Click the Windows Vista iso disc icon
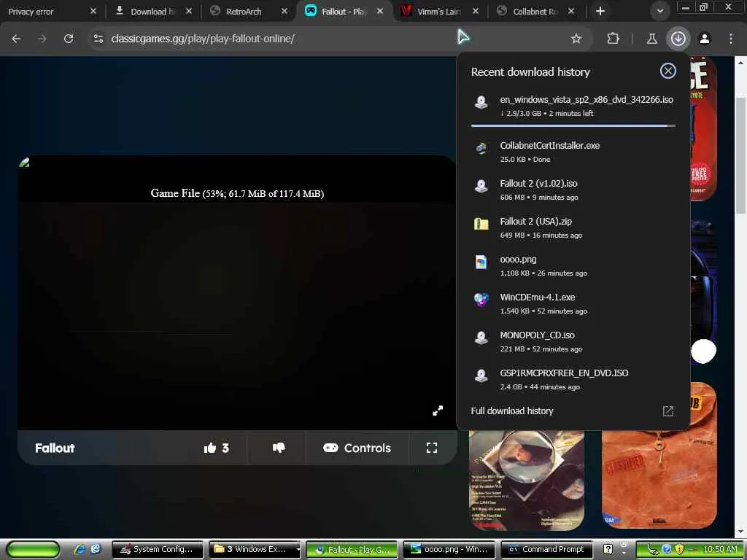This screenshot has width=747, height=560. [481, 102]
